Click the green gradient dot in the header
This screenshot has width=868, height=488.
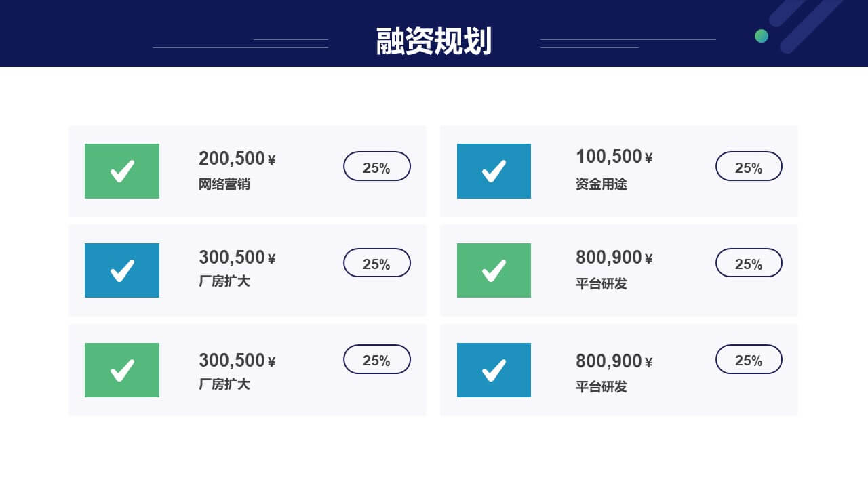[x=762, y=36]
